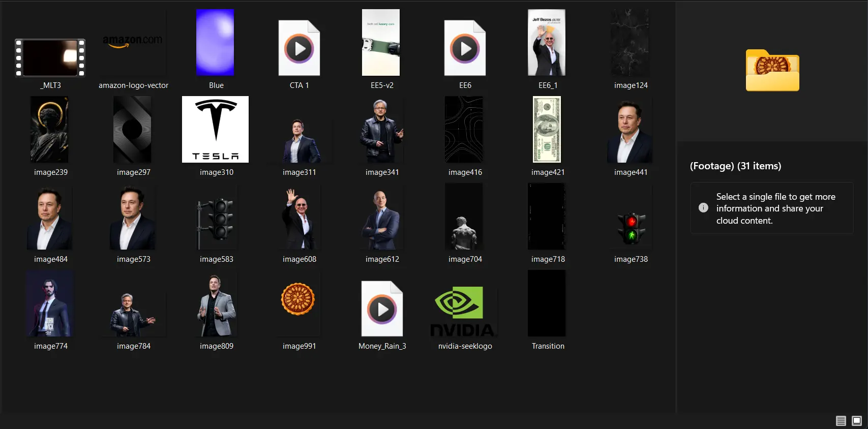
Task: Select the amazon-logo-vector file
Action: [133, 43]
